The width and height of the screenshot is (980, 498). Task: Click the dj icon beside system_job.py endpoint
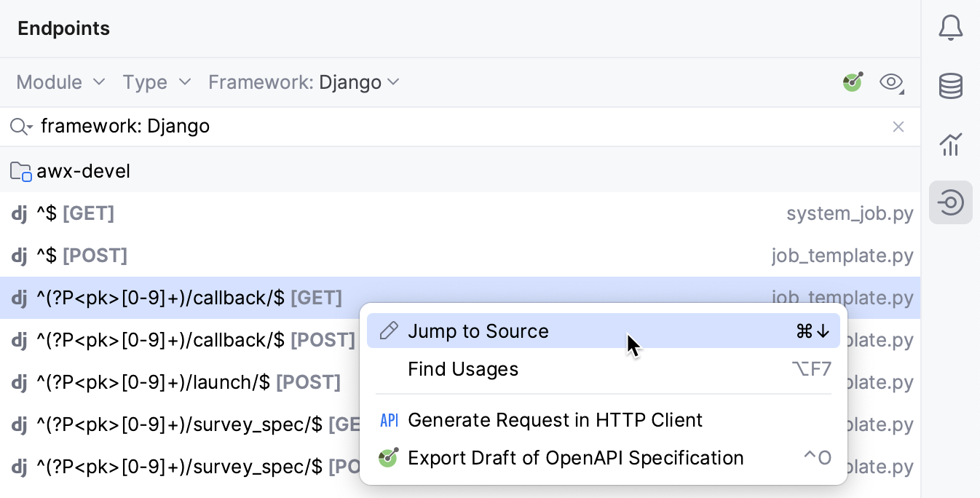[x=19, y=213]
